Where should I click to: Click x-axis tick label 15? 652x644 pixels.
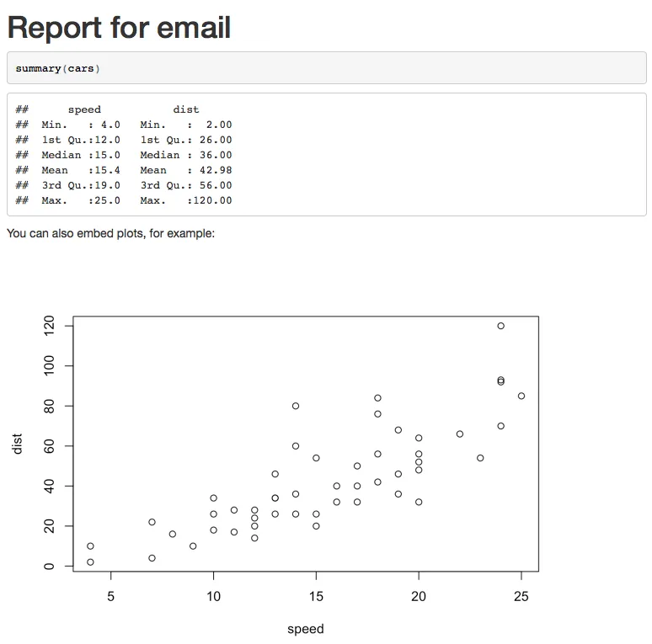(x=316, y=597)
